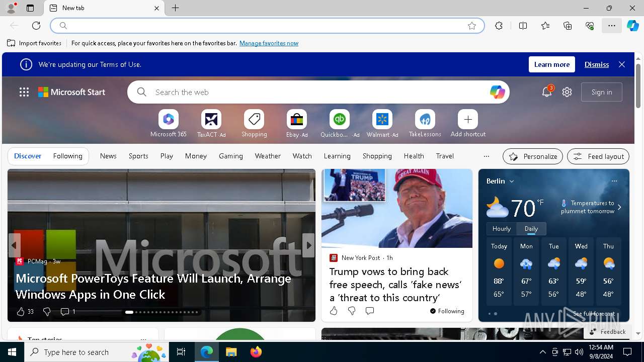Open Browser essentials heart icon
The image size is (644, 362).
(590, 26)
